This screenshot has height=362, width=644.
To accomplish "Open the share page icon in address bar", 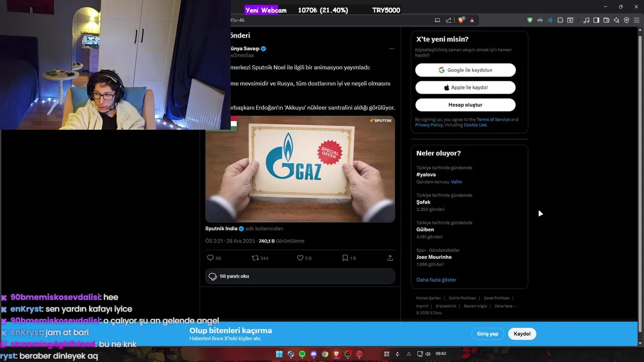I will [449, 20].
